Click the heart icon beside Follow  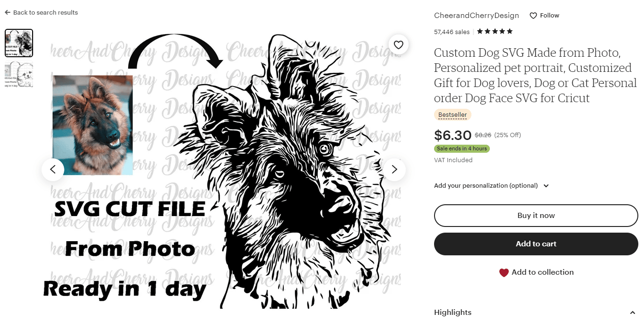pos(533,16)
